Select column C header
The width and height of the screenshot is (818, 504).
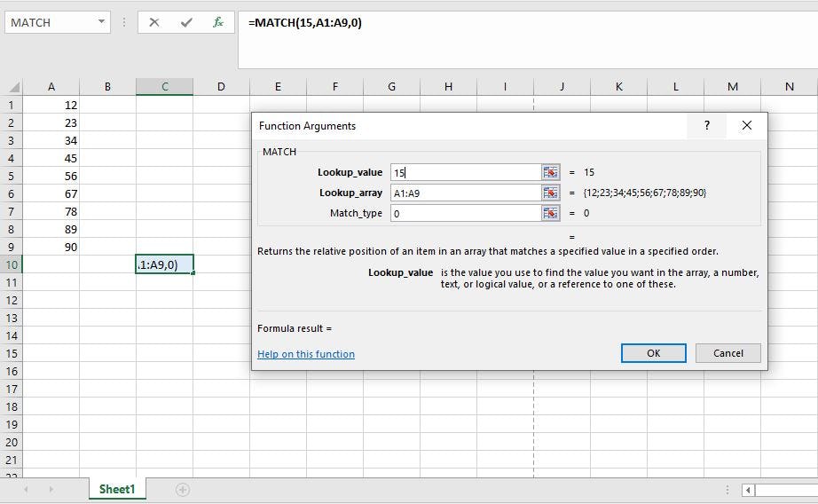pos(164,87)
